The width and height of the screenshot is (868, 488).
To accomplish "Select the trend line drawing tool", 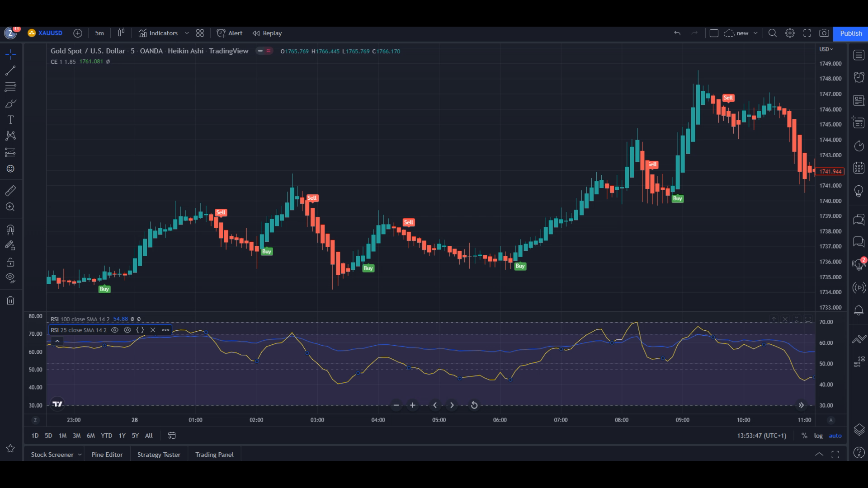I will [10, 70].
